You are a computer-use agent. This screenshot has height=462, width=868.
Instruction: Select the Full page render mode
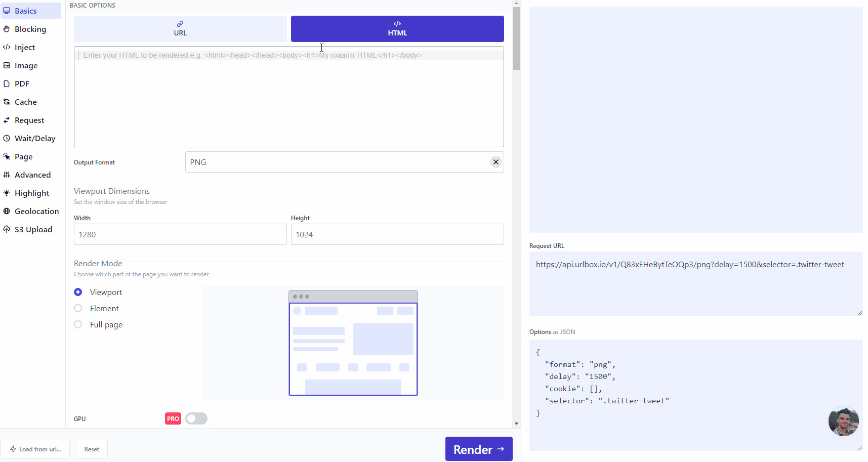(x=78, y=324)
